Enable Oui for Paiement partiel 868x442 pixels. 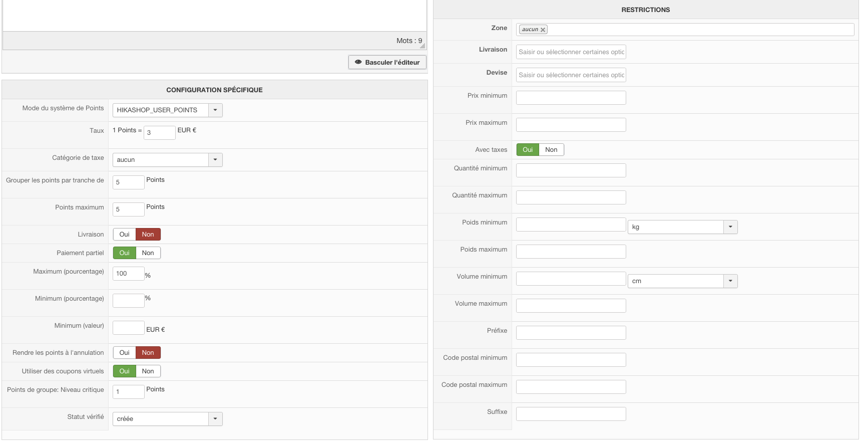pos(124,253)
